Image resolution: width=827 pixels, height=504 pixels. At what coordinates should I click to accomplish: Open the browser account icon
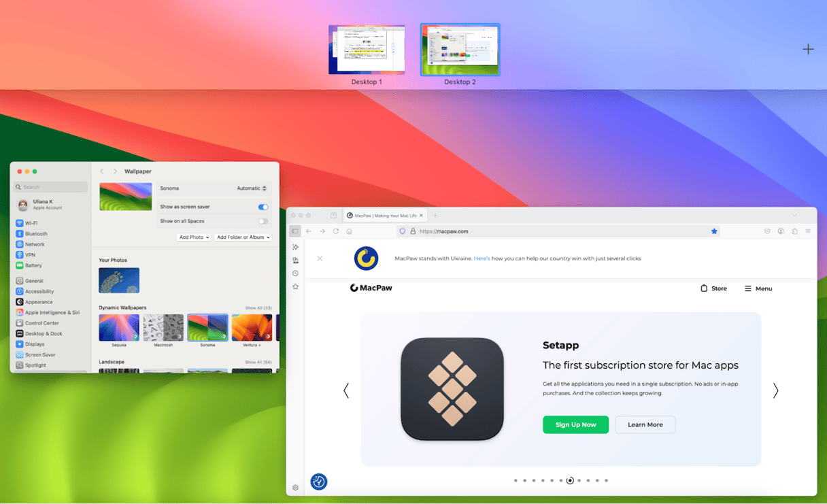point(781,231)
